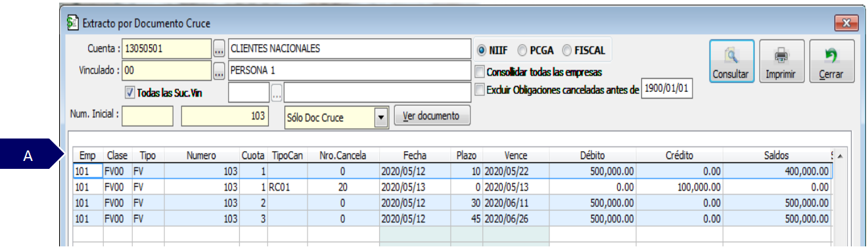
Task: Click the Plazo cell showing 45
Action: 467,218
